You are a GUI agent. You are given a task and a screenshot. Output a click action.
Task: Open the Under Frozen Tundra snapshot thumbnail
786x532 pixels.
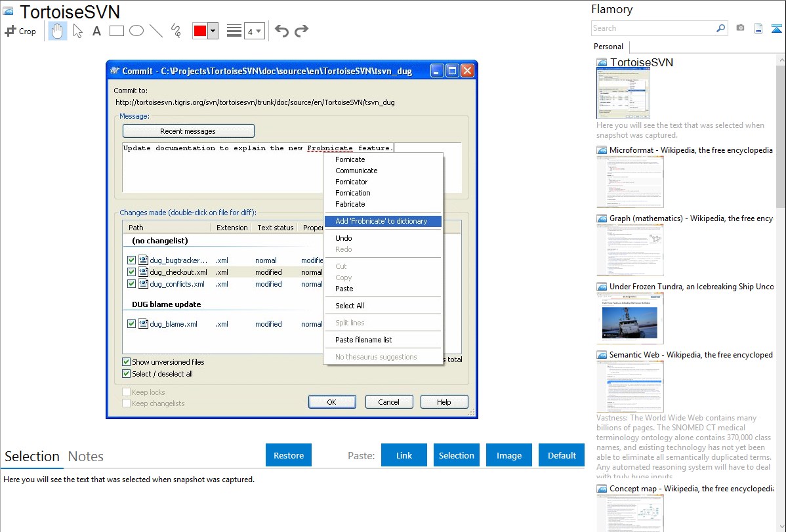(630, 318)
